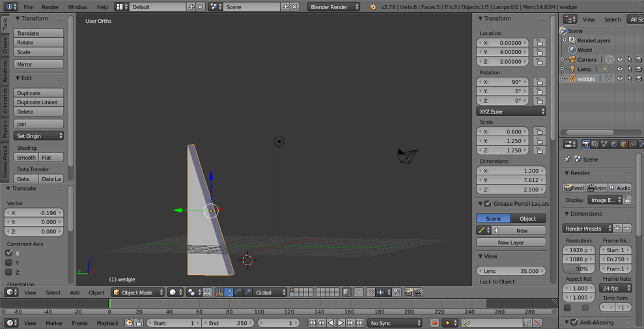The width and height of the screenshot is (644, 329).
Task: Click the New Layer grease pencil button
Action: pos(511,242)
